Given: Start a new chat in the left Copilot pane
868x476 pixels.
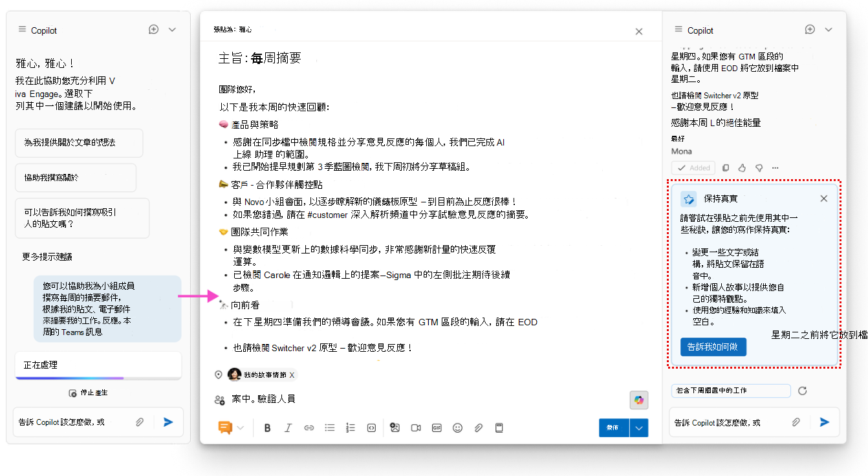Looking at the screenshot, I should [153, 30].
